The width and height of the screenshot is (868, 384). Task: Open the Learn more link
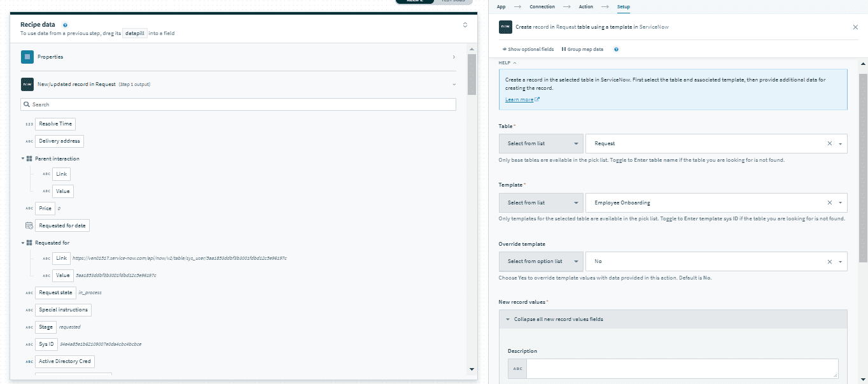click(x=519, y=99)
